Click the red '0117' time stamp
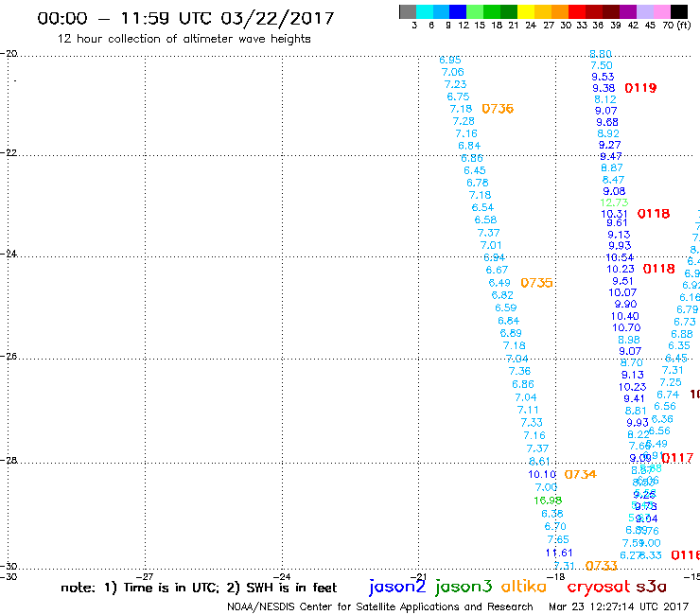The height and width of the screenshot is (615, 700). [677, 458]
